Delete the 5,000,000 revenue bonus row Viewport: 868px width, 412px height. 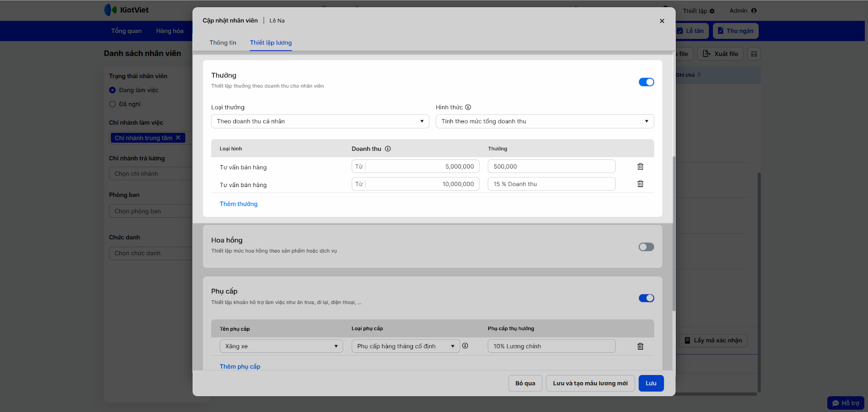[x=640, y=166]
